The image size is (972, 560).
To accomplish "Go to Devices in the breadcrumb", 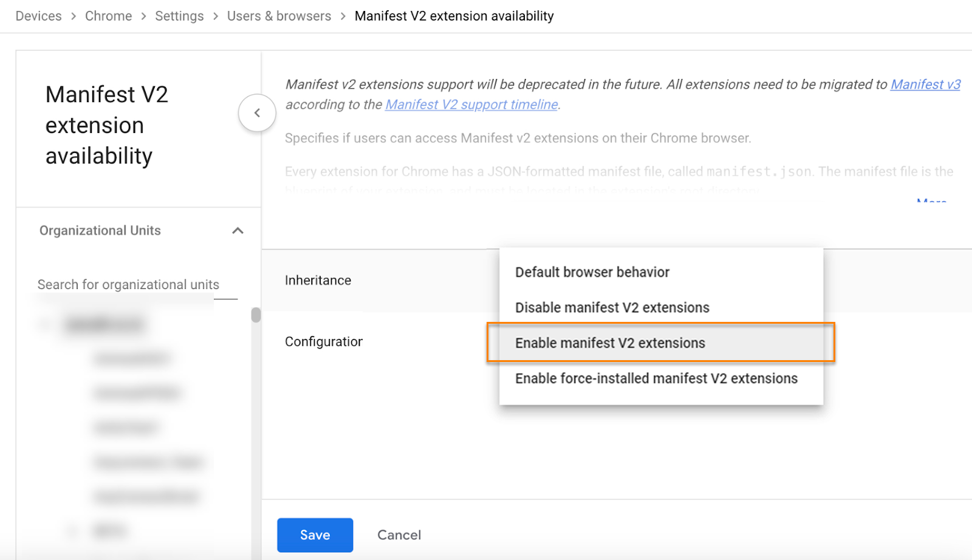I will click(x=38, y=16).
